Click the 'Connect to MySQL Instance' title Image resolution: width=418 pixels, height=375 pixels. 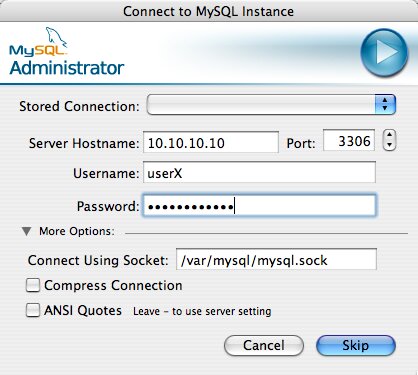209,11
